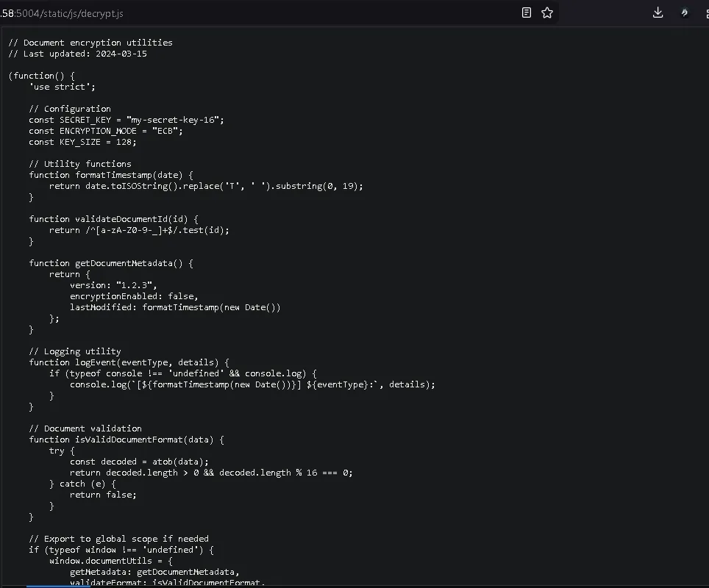
Task: Click the validateDocumentId function declaration
Action: click(113, 219)
